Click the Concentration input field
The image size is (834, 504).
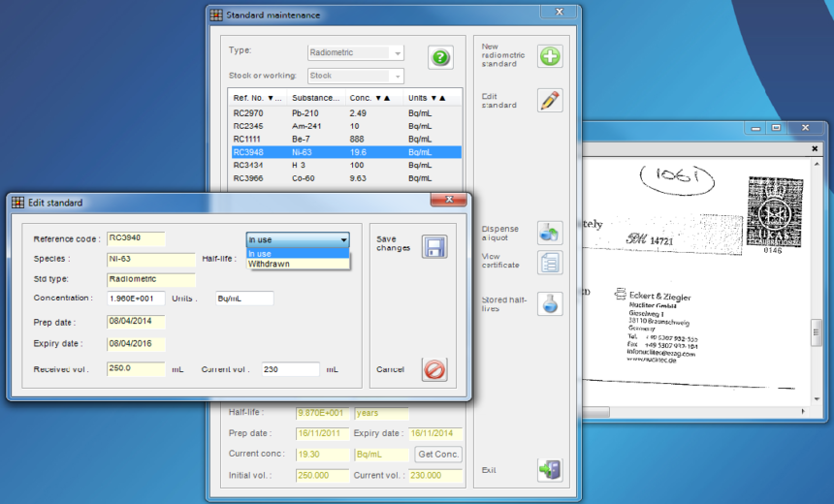(x=136, y=299)
